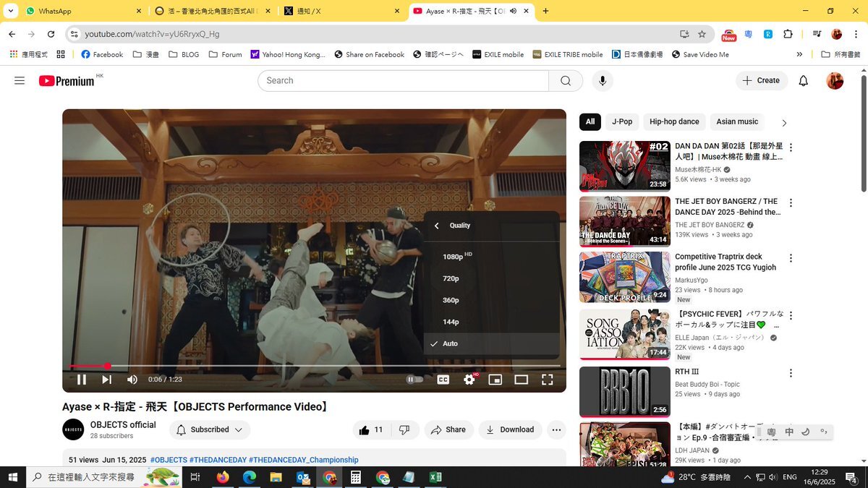Focus the YouTube search box
The width and height of the screenshot is (868, 488).
point(403,81)
